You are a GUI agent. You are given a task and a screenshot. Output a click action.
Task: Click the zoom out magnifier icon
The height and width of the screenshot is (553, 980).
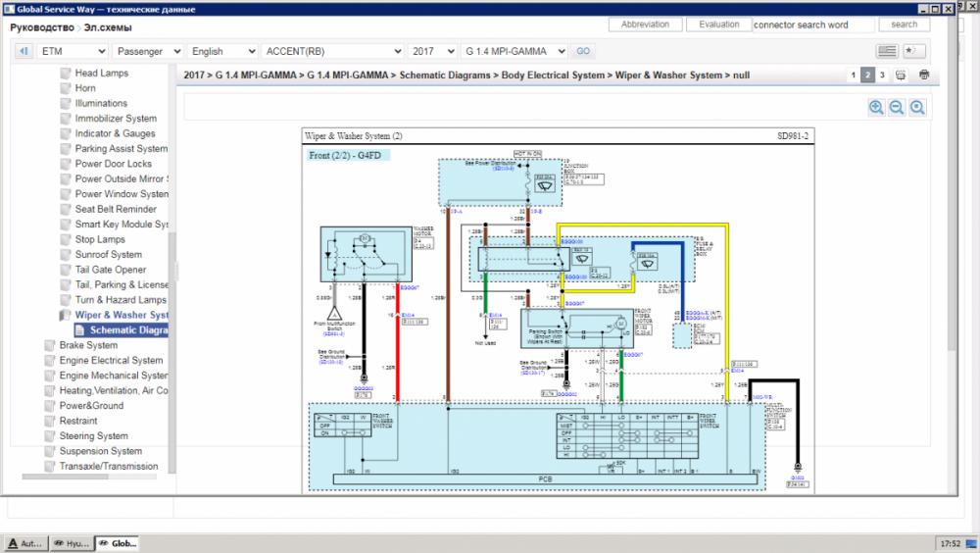click(897, 108)
